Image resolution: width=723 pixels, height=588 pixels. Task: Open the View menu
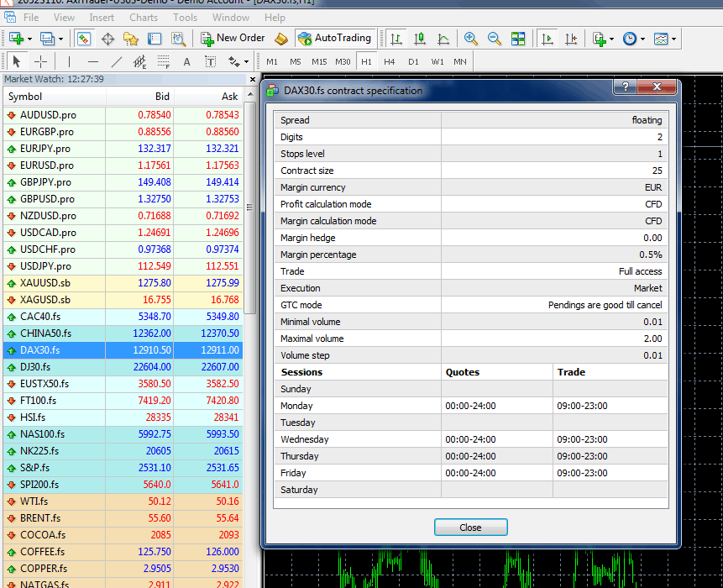click(x=64, y=18)
